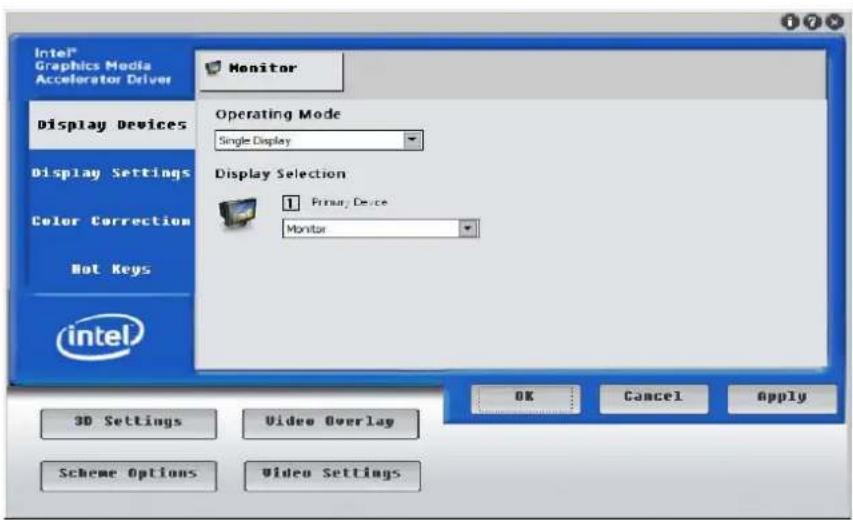Click the Single Display combo box

point(319,140)
